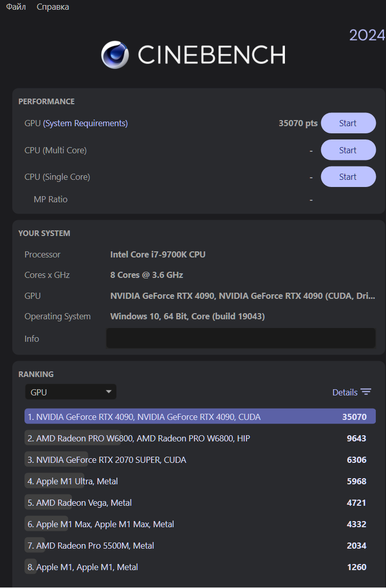Click the ranking dropdown arrow
Image resolution: width=386 pixels, height=588 pixels.
[108, 392]
